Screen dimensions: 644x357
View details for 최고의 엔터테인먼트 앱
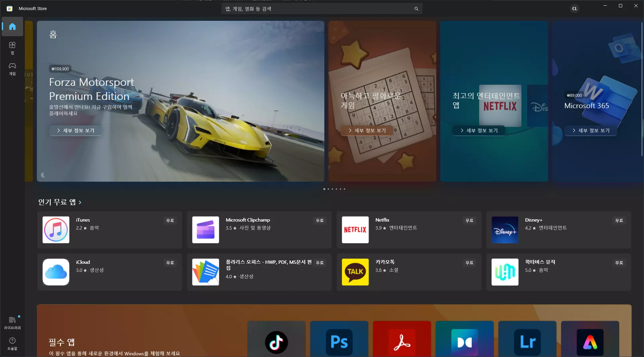point(479,130)
